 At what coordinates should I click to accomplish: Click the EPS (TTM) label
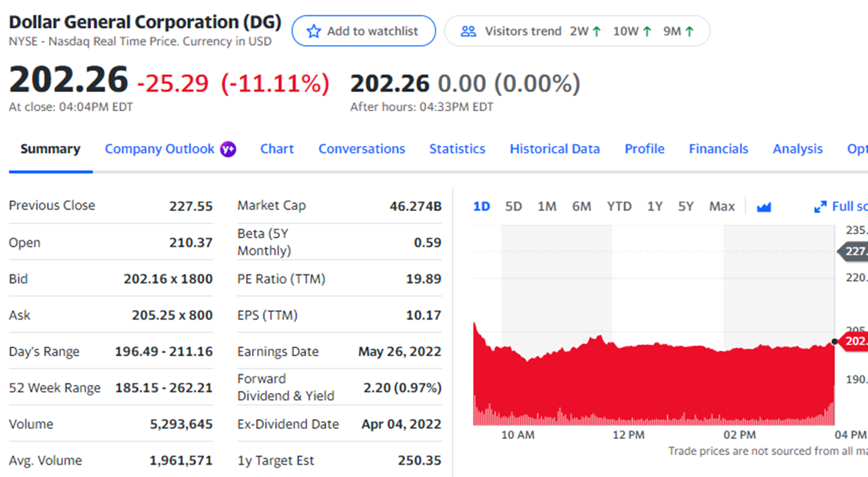(267, 315)
